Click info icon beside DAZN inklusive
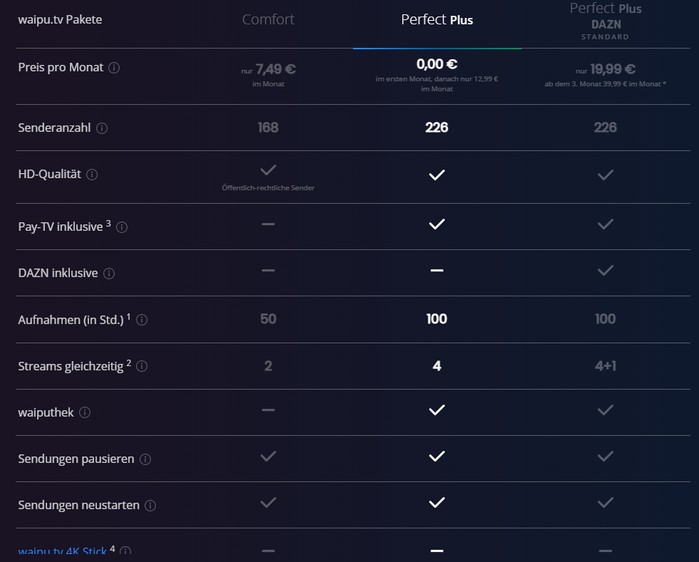The height and width of the screenshot is (562, 699). (109, 273)
